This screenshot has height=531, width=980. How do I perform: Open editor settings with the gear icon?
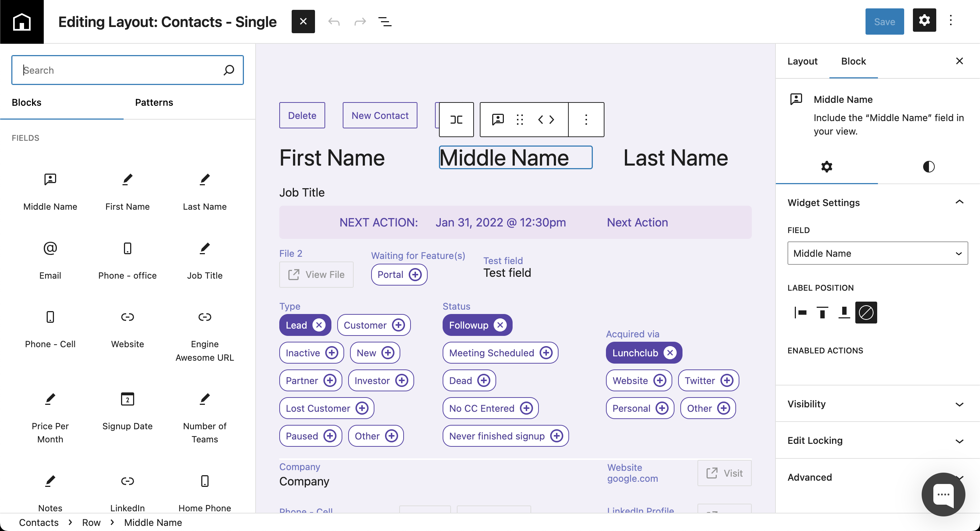(925, 20)
